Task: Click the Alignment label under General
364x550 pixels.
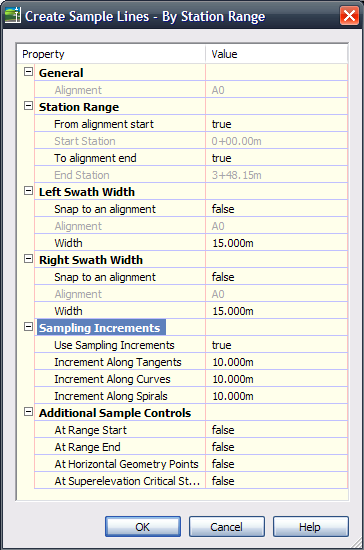Action: pos(78,90)
